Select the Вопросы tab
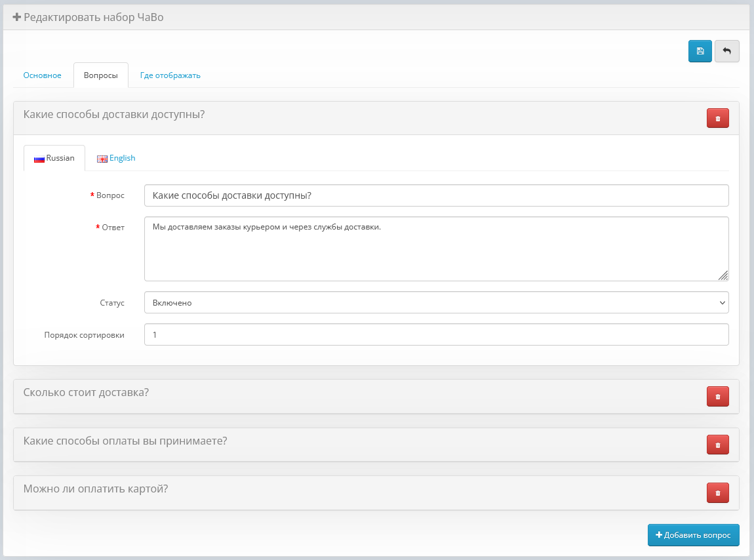 click(x=101, y=75)
